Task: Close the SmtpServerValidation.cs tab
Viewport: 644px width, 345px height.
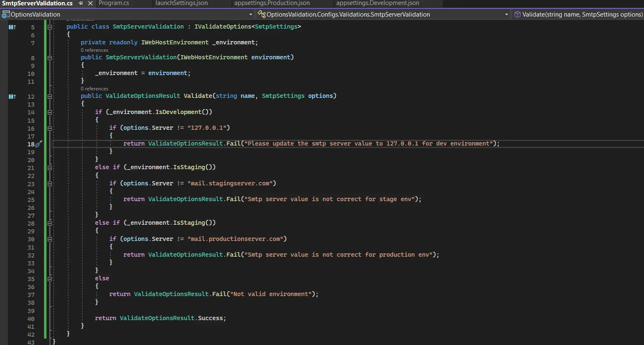Action: point(90,3)
